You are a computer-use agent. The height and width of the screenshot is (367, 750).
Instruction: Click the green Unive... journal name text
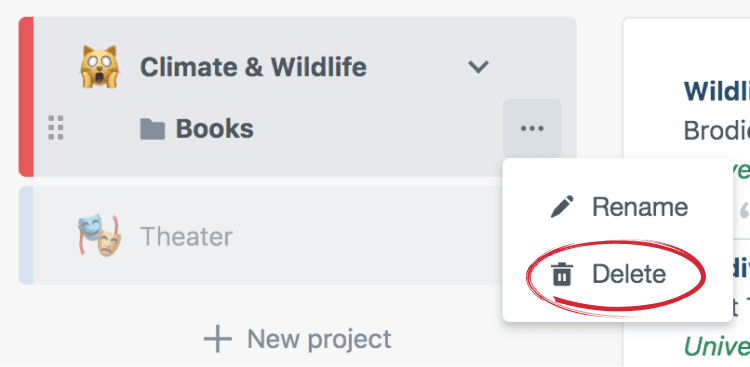point(717,346)
